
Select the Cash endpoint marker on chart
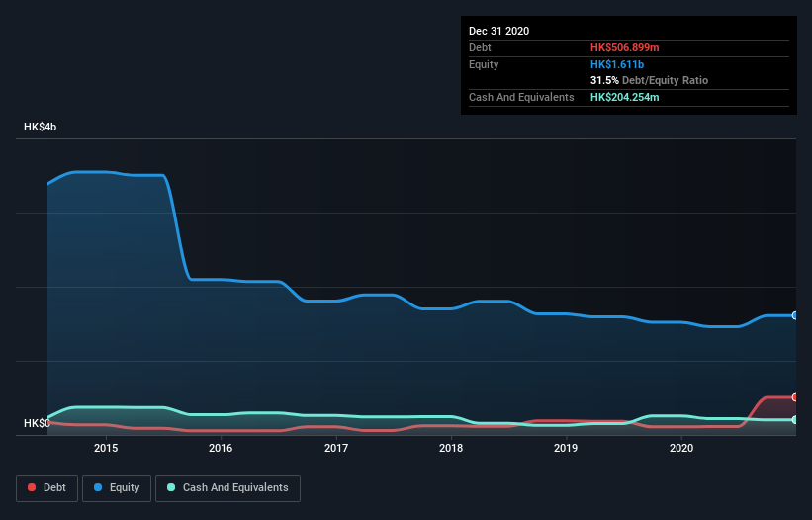click(795, 419)
